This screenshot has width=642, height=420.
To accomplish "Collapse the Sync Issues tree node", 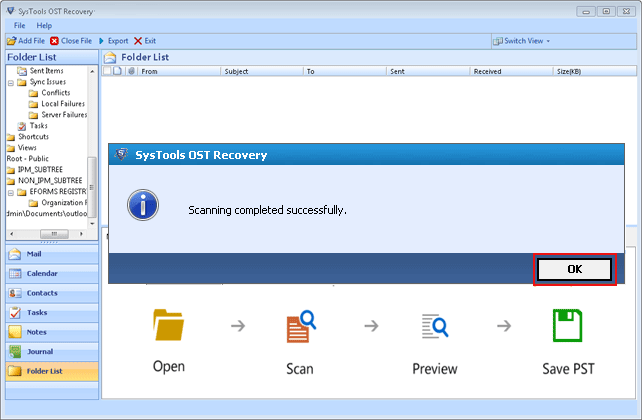I will click(11, 83).
